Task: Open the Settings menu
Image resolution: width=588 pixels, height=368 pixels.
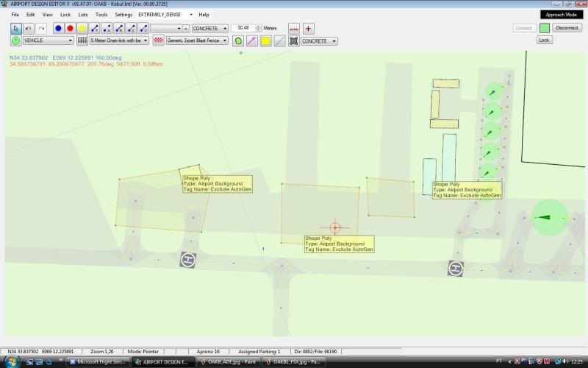Action: click(x=123, y=14)
